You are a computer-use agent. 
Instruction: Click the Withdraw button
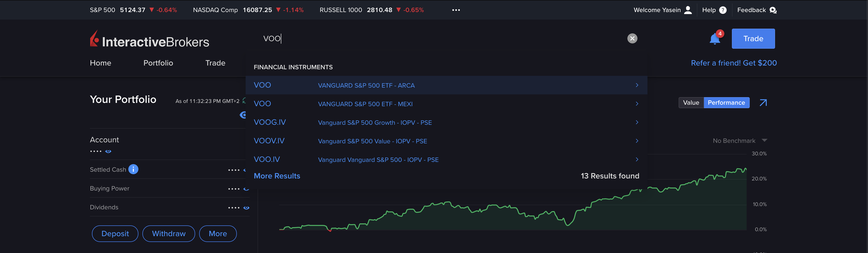click(169, 233)
